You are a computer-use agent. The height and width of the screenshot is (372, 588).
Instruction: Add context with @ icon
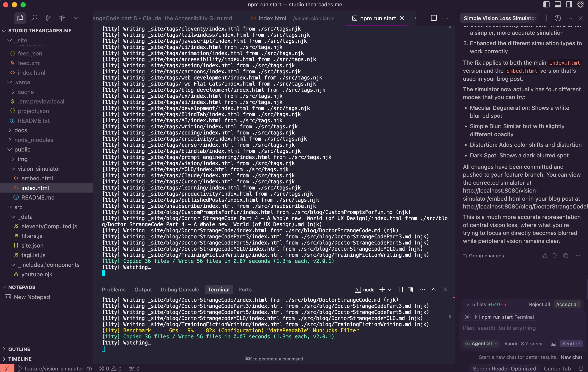click(467, 317)
